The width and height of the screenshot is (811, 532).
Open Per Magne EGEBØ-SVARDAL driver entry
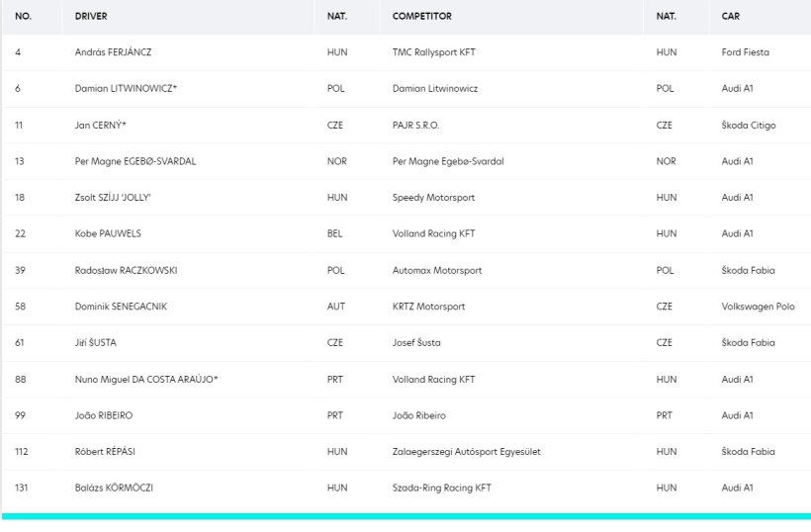[135, 161]
